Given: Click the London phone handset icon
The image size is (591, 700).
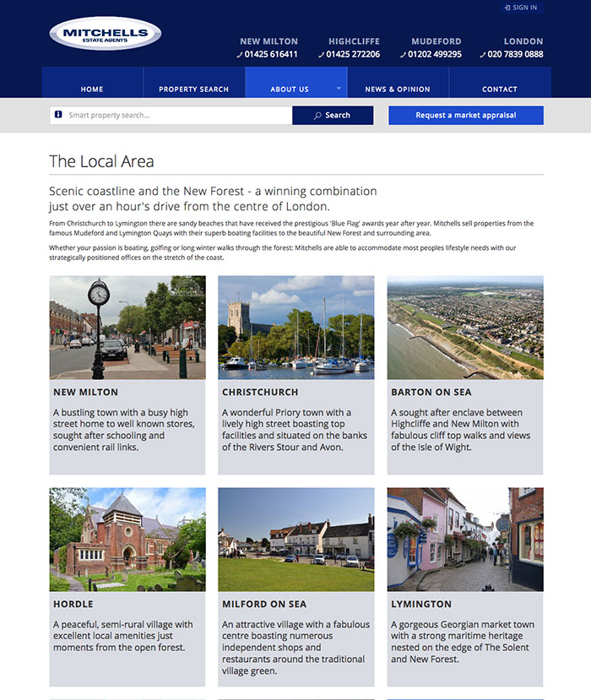Looking at the screenshot, I should (483, 55).
